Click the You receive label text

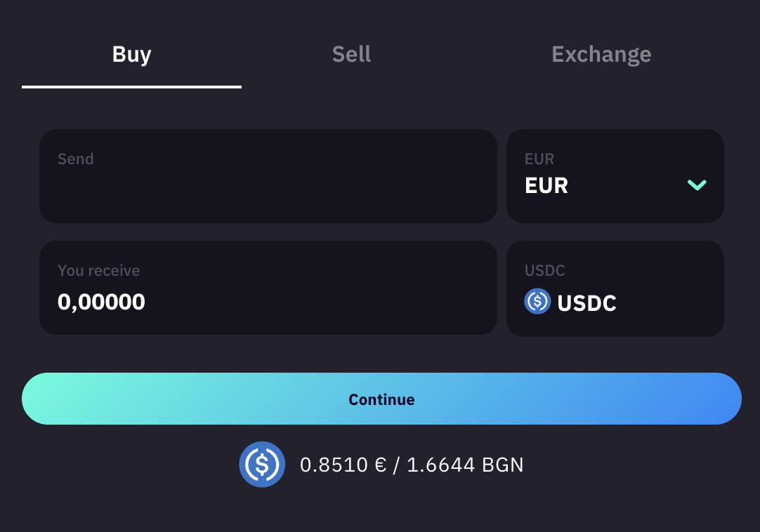(98, 271)
